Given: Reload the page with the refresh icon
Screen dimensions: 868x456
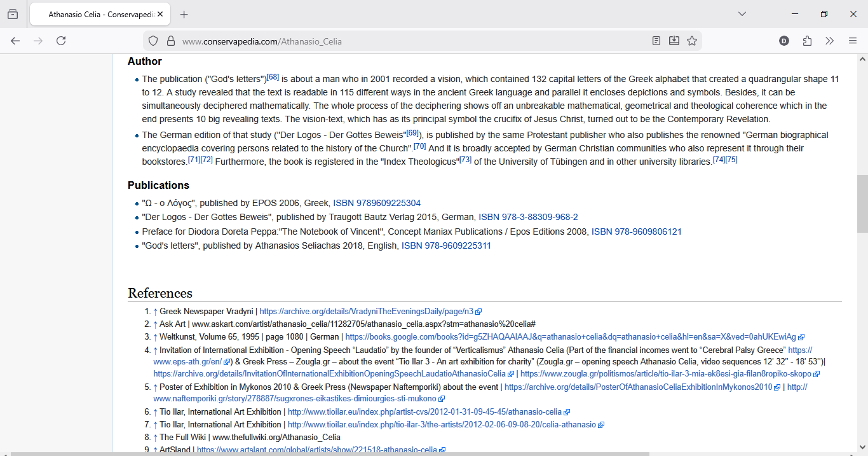Looking at the screenshot, I should (x=61, y=41).
